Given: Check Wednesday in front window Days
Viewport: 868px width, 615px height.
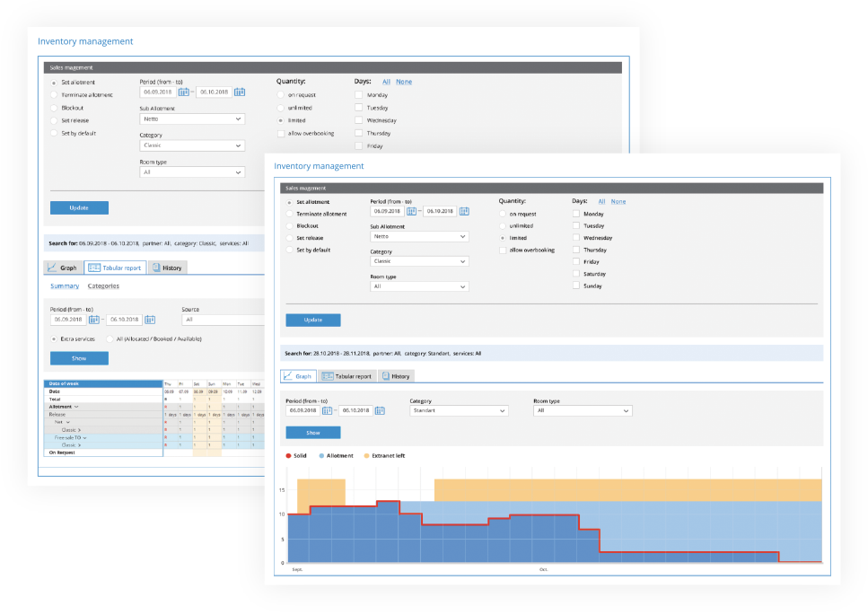Looking at the screenshot, I should (x=576, y=238).
